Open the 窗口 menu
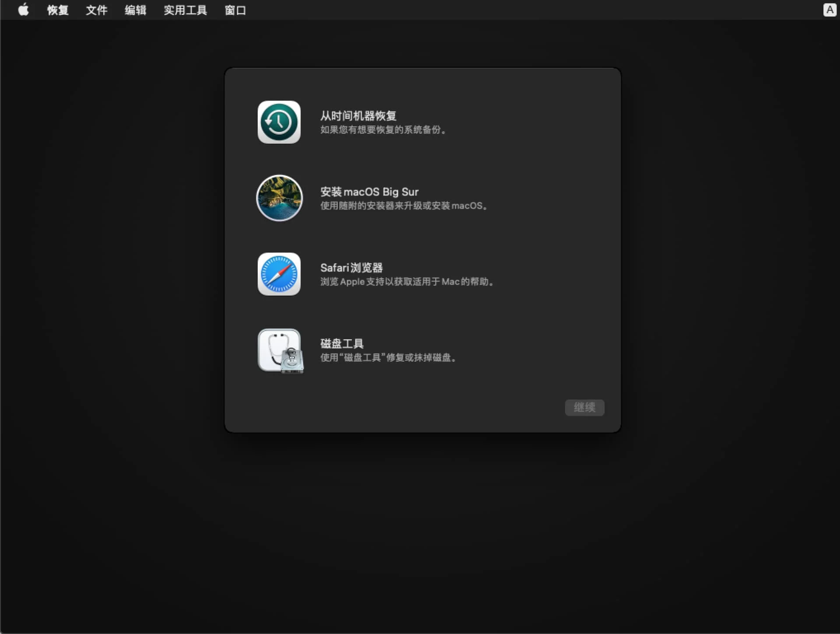Image resolution: width=840 pixels, height=634 pixels. [x=235, y=10]
